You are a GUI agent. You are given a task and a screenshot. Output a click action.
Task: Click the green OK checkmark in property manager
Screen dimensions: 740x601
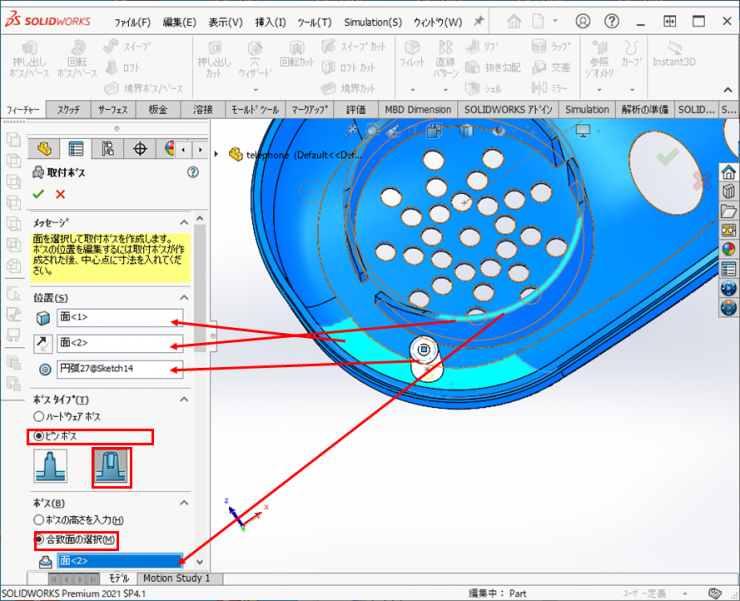[x=39, y=194]
